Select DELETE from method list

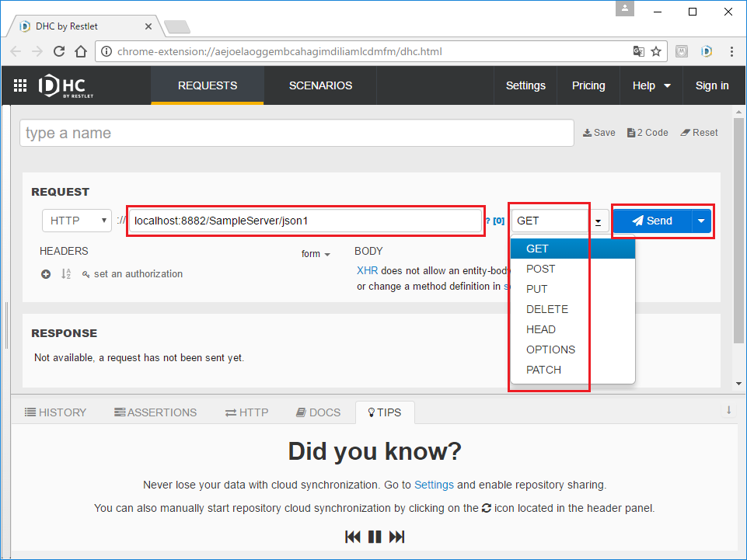pos(573,309)
